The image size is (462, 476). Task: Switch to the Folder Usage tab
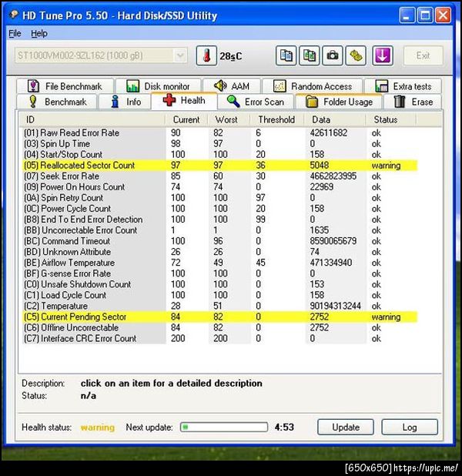[339, 102]
